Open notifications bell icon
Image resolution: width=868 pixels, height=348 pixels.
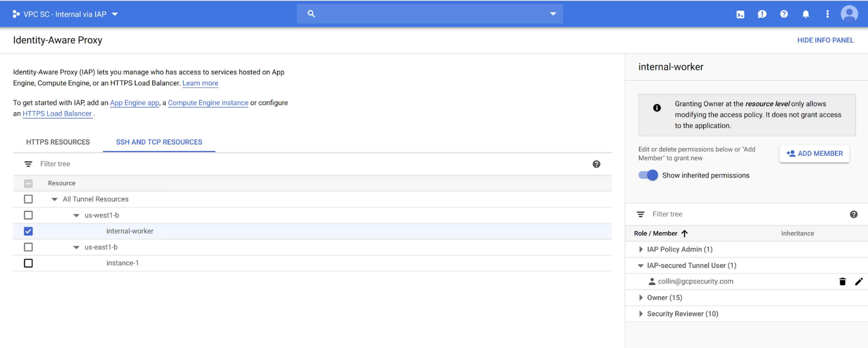(806, 14)
